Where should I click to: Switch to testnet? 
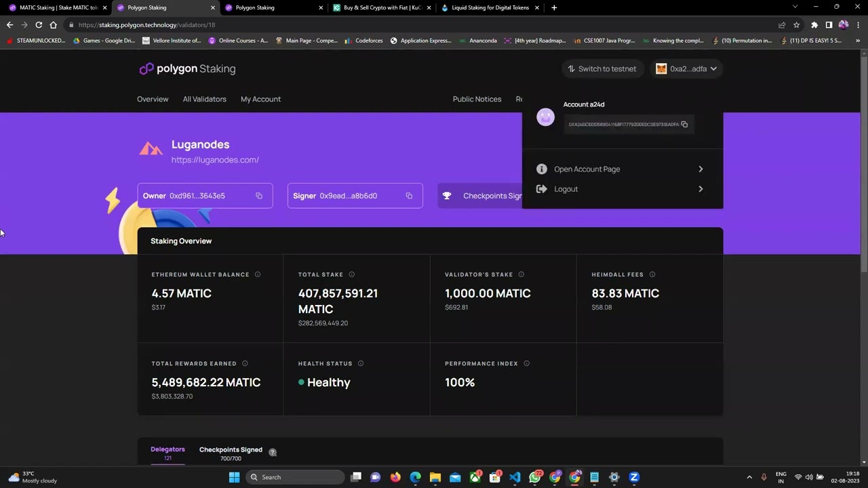tap(602, 68)
